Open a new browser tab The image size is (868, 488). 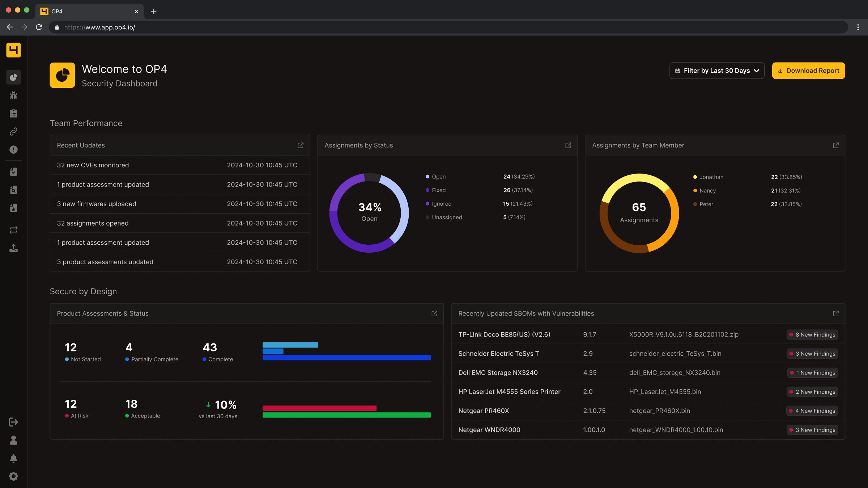pos(154,11)
